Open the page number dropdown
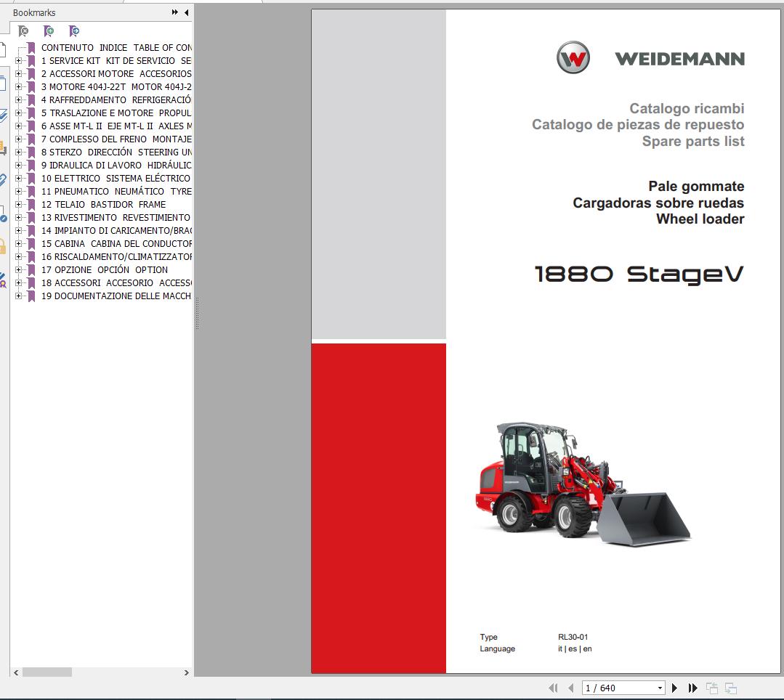Viewport: 784px width, 700px height. point(660,688)
